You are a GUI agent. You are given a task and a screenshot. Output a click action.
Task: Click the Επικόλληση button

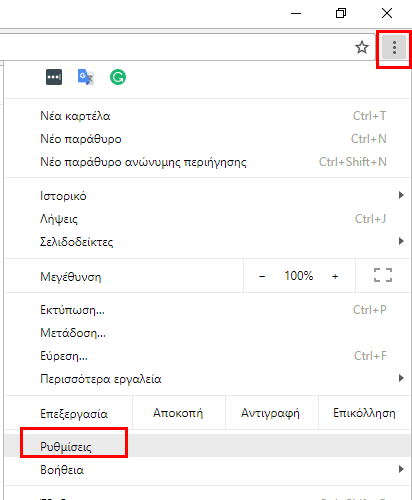tap(364, 413)
